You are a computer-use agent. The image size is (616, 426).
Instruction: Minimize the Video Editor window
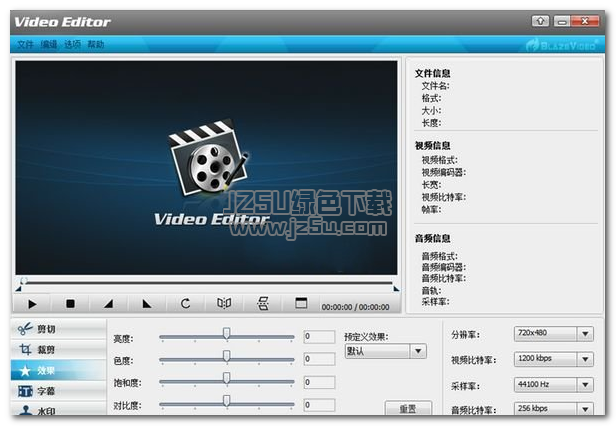(562, 21)
